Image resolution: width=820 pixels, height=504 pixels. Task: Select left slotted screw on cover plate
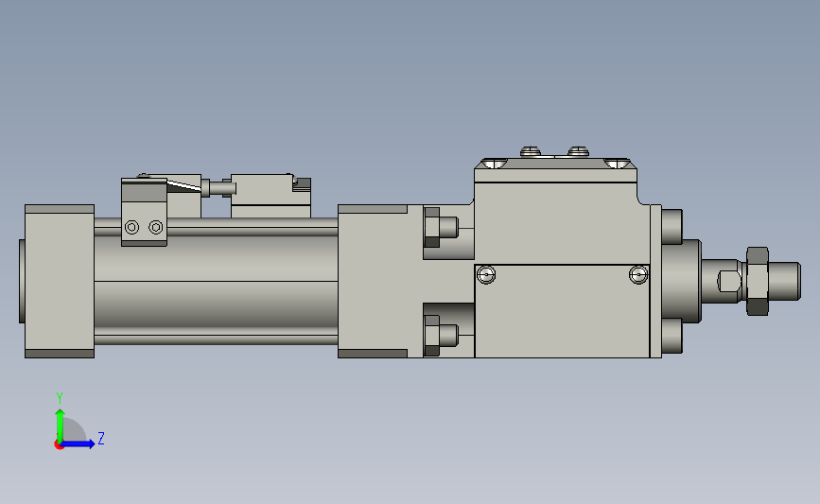pyautogui.click(x=486, y=274)
